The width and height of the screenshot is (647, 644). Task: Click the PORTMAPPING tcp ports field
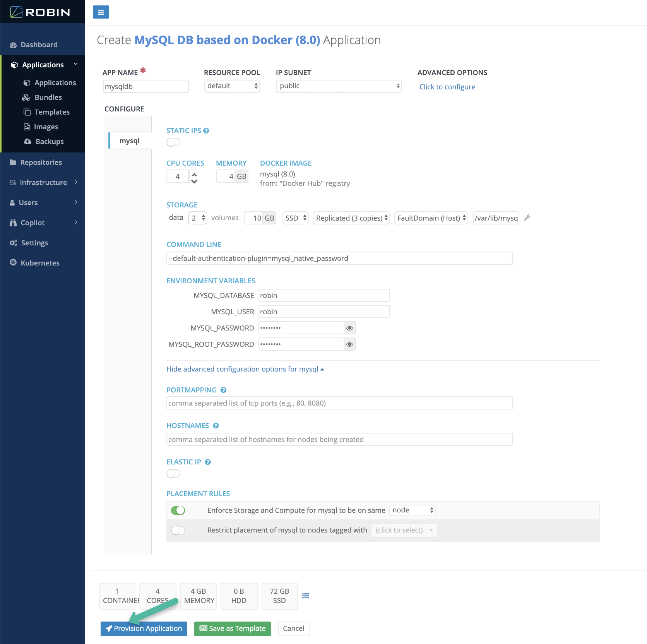coord(340,403)
